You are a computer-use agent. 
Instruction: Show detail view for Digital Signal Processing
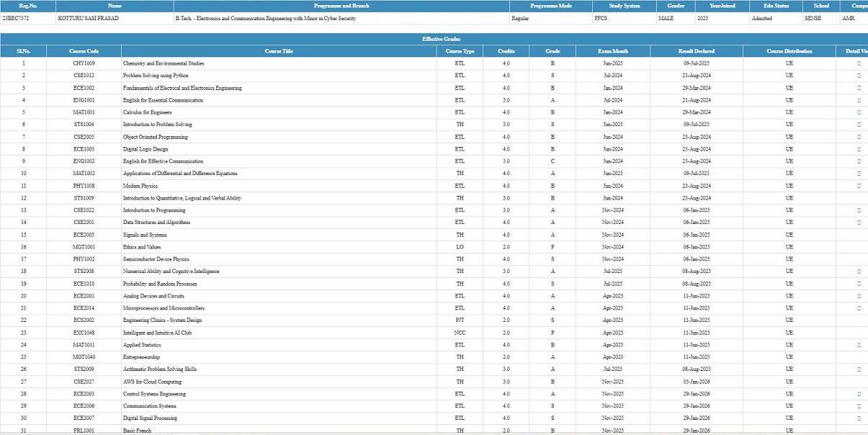[x=859, y=418]
